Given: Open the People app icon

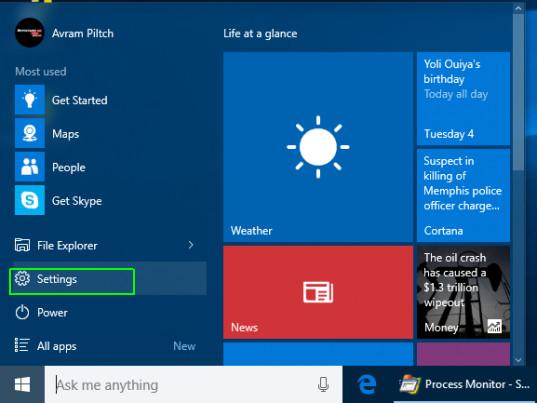Looking at the screenshot, I should (30, 167).
